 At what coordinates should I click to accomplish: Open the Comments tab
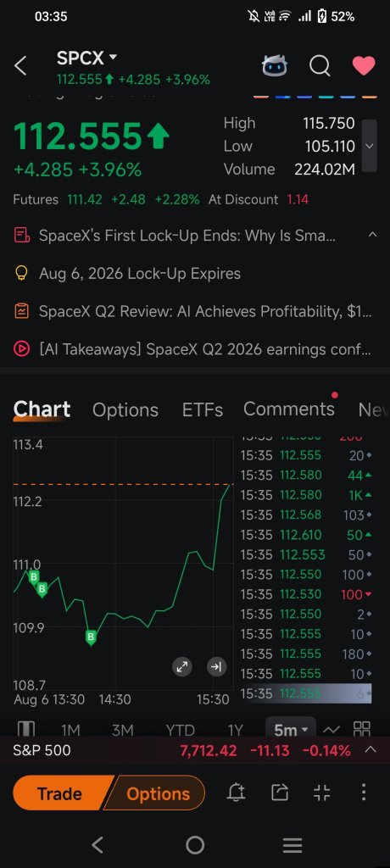(x=288, y=409)
